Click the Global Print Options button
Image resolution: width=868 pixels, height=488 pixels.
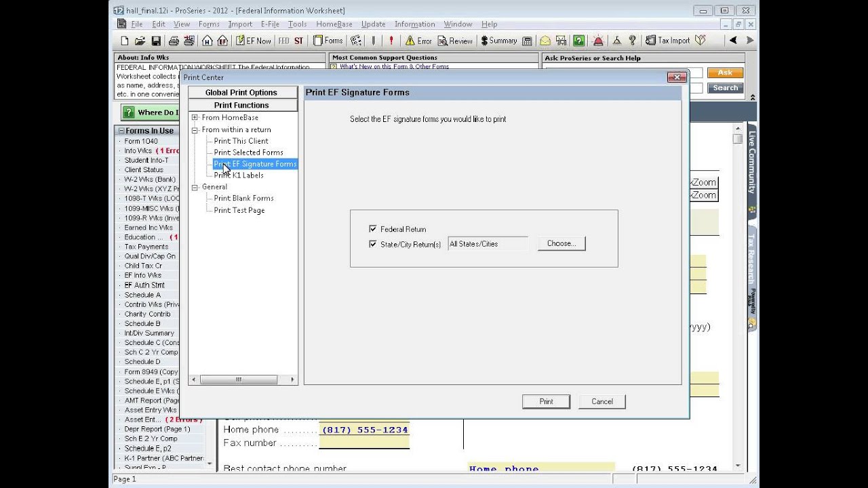(241, 92)
